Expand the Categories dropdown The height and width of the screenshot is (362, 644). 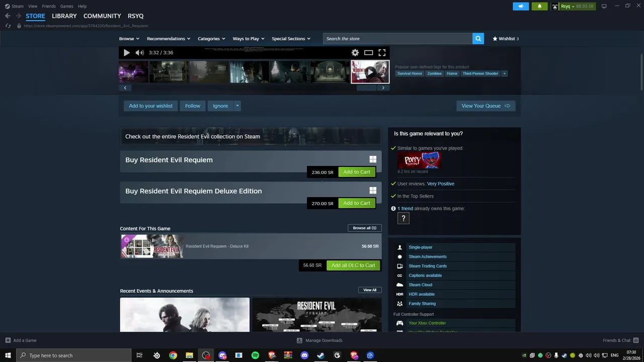pyautogui.click(x=211, y=39)
